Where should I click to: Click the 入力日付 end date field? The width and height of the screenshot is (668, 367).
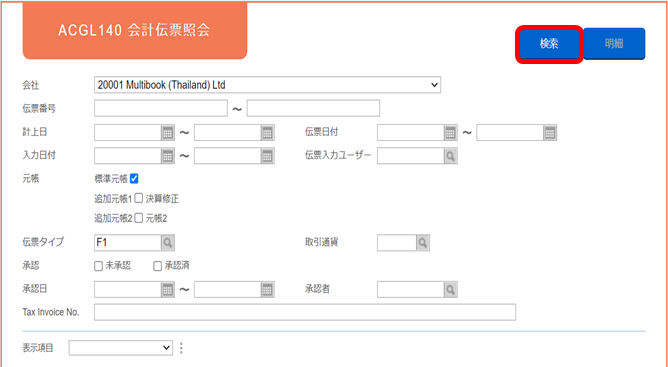227,156
